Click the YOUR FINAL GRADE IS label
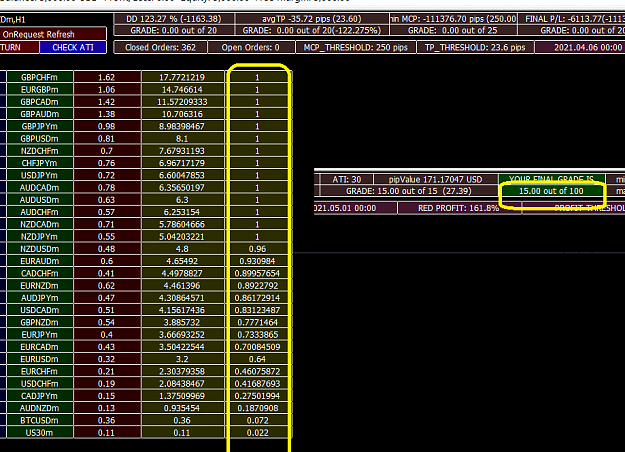The width and height of the screenshot is (625, 452). click(551, 179)
